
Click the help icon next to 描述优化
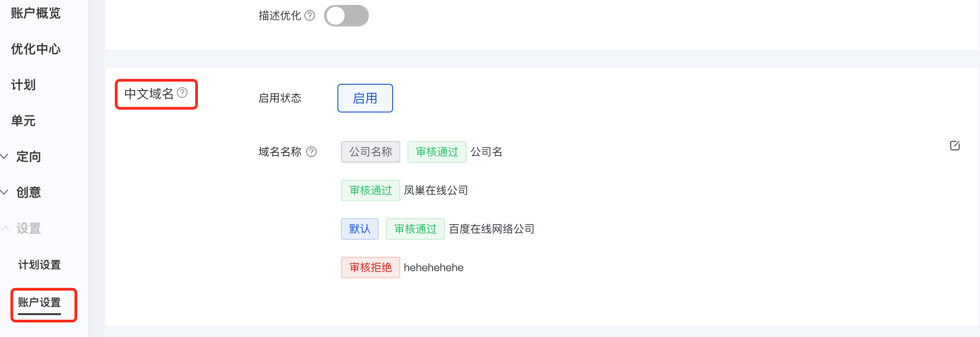click(310, 16)
